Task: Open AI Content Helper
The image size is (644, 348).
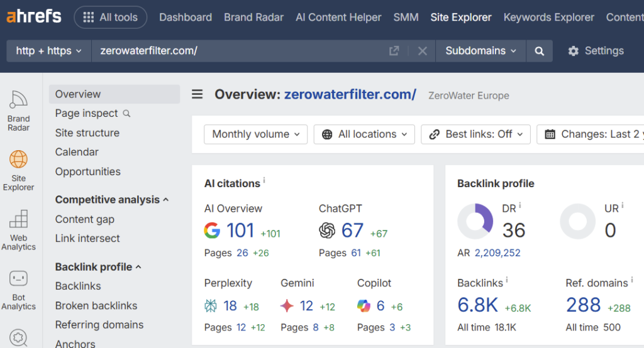Action: click(338, 17)
